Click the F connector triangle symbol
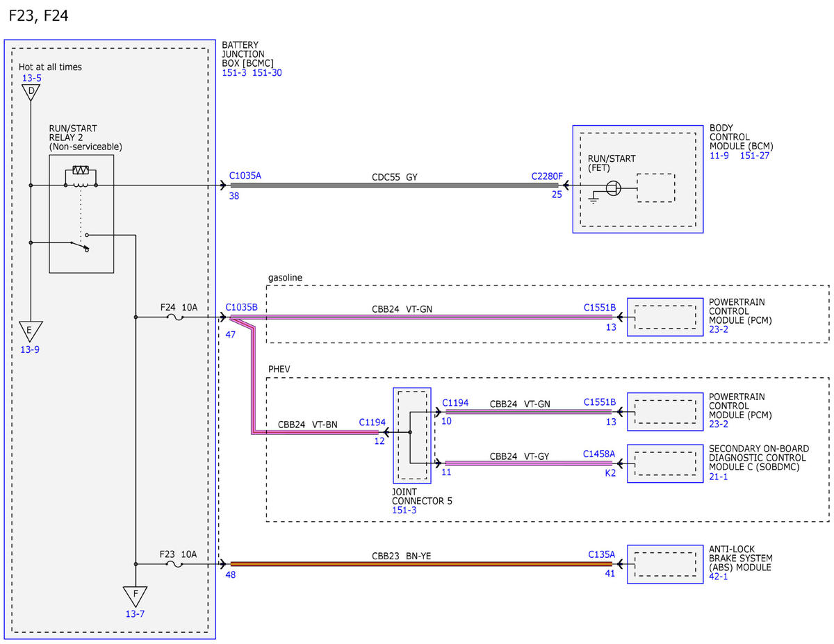The height and width of the screenshot is (644, 834). pos(136,596)
